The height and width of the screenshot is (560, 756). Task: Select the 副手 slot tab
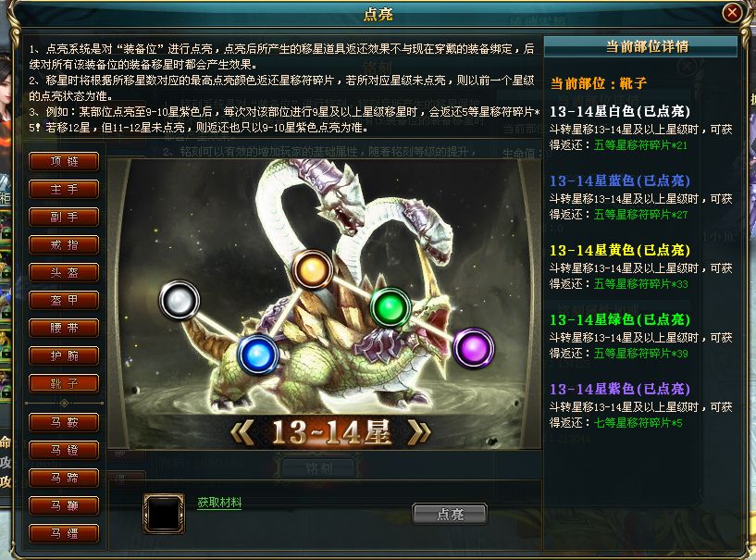coord(64,217)
